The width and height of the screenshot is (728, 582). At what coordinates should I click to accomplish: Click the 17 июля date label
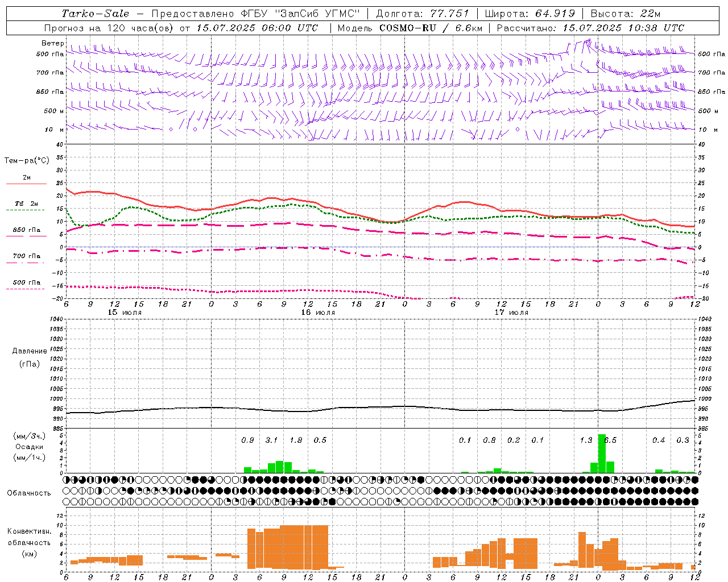point(511,312)
